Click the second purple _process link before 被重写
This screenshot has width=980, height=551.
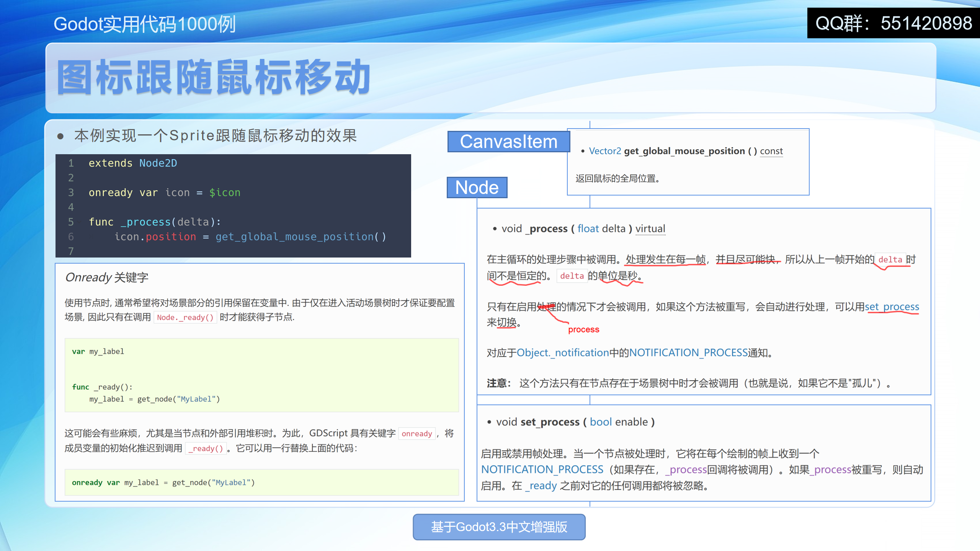point(830,469)
